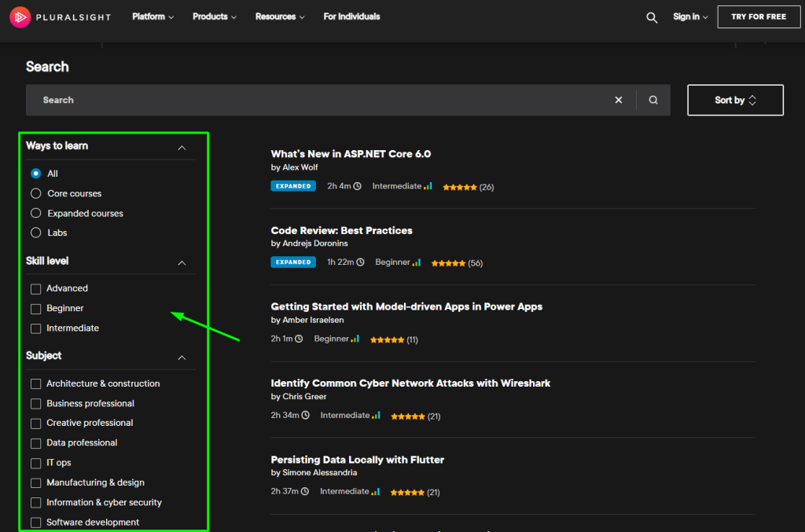Open Getting Started with Model-driven Apps course
This screenshot has width=805, height=532.
click(x=406, y=306)
